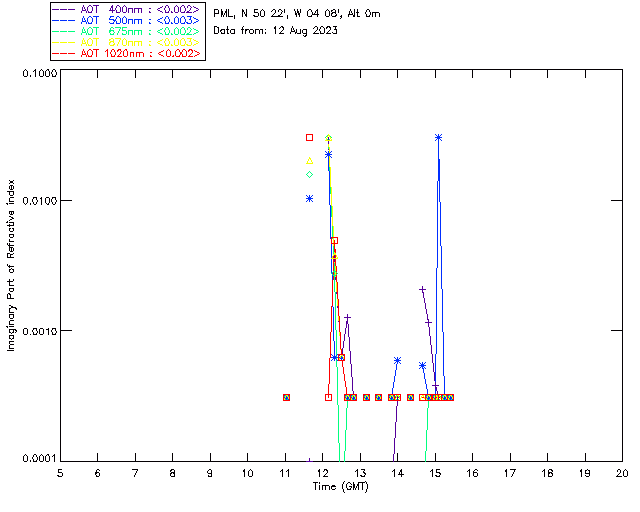Click the blue asterisk peak just after 15 GMT
This screenshot has height=512, width=640.
[x=438, y=138]
